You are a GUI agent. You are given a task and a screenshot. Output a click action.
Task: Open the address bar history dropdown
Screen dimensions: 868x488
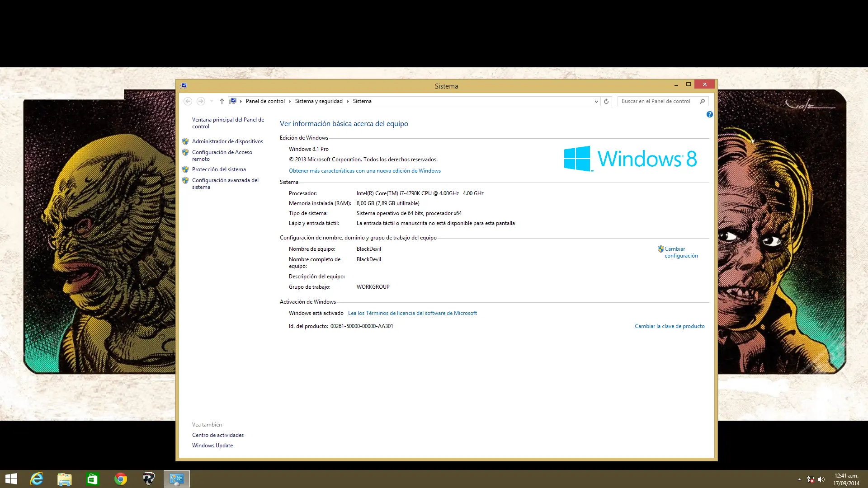(x=596, y=101)
